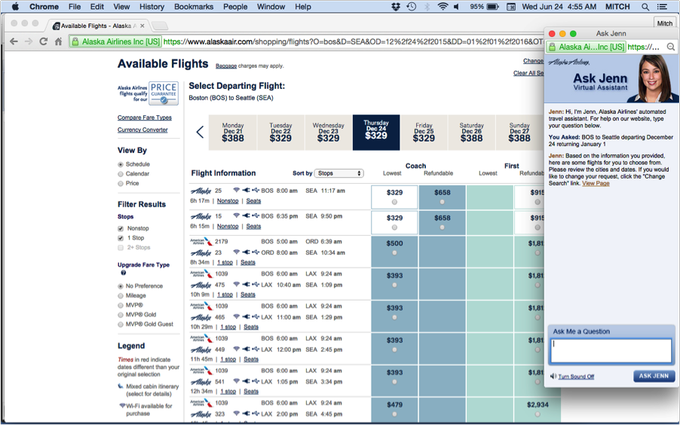Click the Mitch profile button in Chrome

point(664,23)
